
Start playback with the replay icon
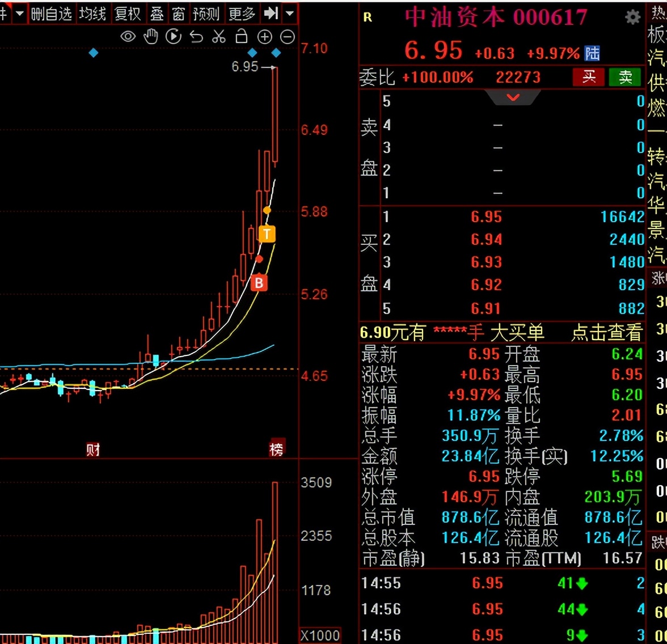pyautogui.click(x=173, y=36)
